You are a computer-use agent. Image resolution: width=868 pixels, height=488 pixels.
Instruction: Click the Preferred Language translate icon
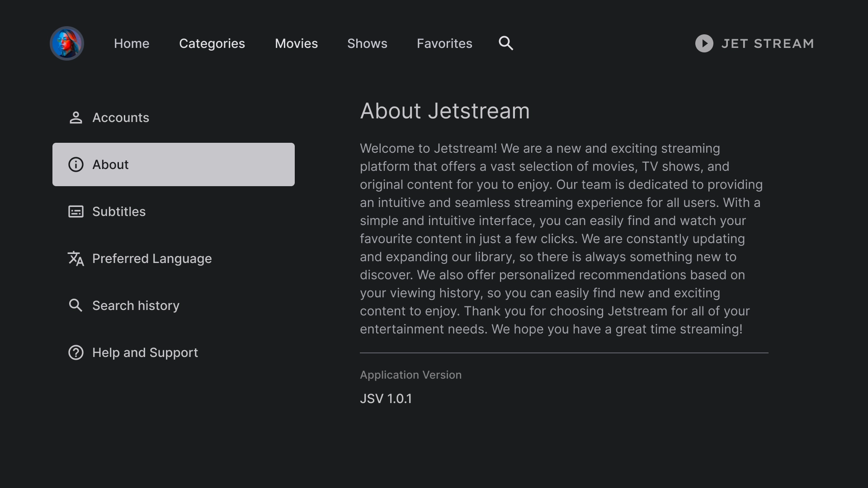(x=76, y=258)
